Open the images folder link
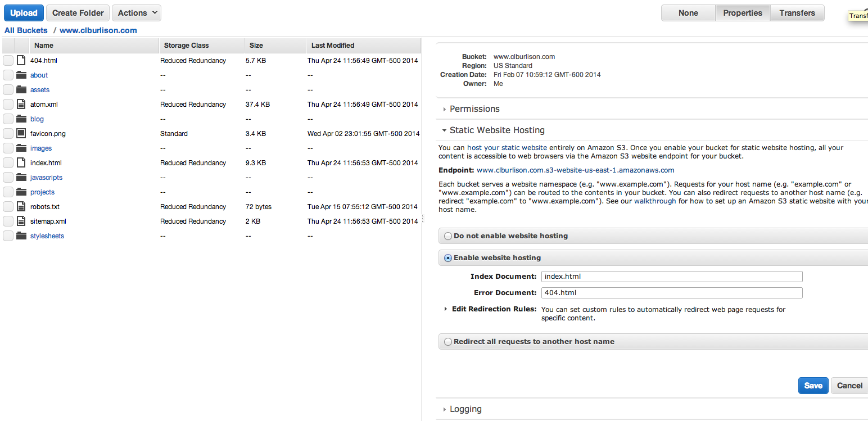Viewport: 868px width, 421px height. pyautogui.click(x=41, y=148)
